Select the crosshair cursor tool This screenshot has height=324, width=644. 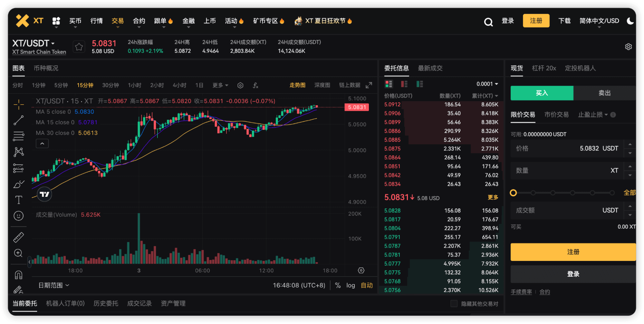(19, 104)
